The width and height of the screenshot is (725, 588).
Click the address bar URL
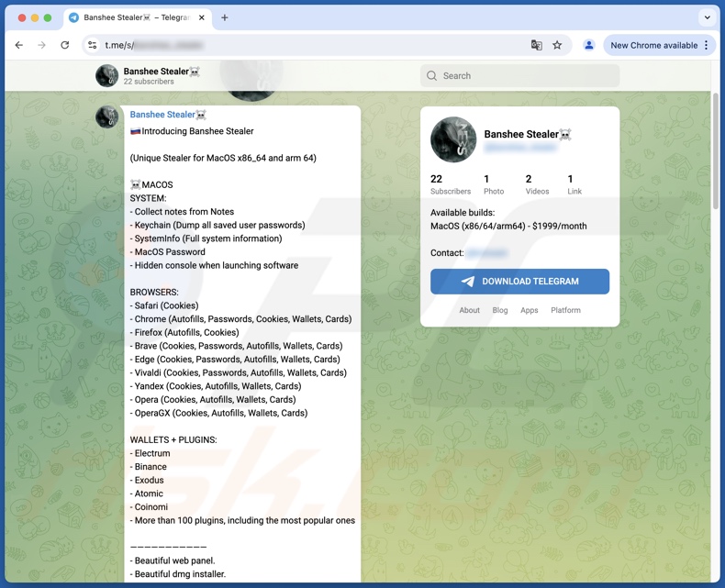[153, 45]
